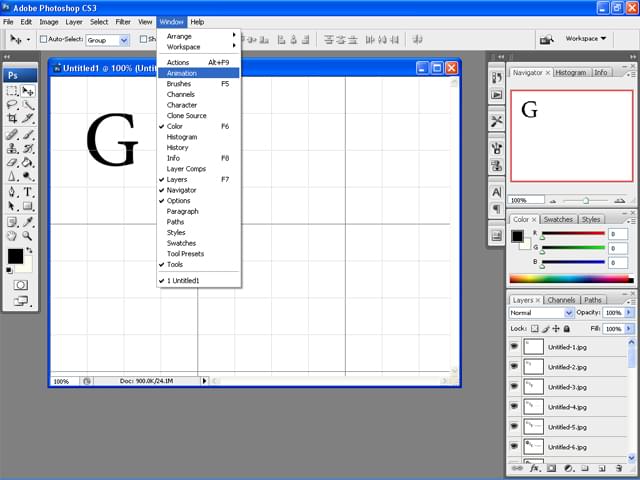Choose Animation from the Window menu
Image resolution: width=640 pixels, height=480 pixels.
pyautogui.click(x=199, y=73)
